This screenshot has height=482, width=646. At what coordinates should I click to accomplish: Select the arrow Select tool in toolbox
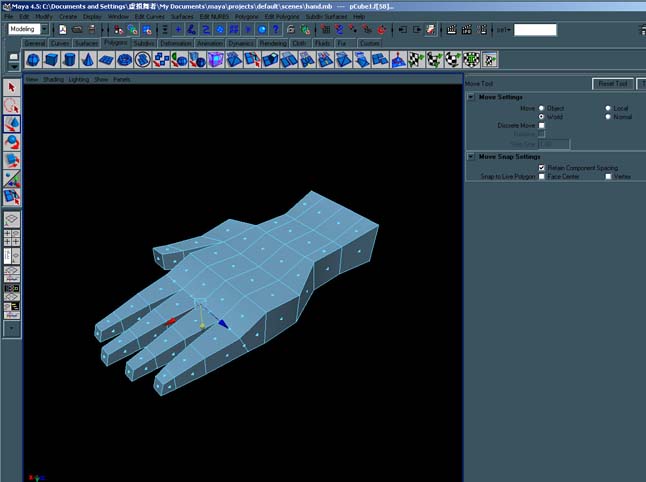[12, 87]
